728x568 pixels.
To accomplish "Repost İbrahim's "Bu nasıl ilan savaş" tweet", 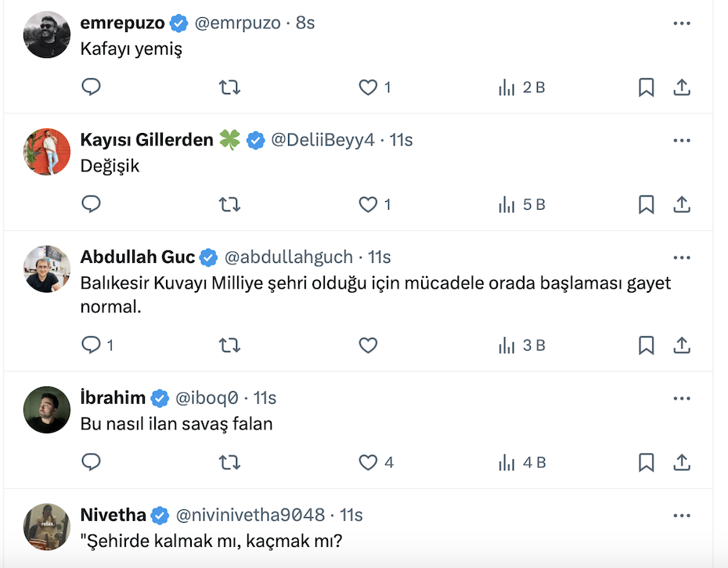I will pyautogui.click(x=229, y=462).
